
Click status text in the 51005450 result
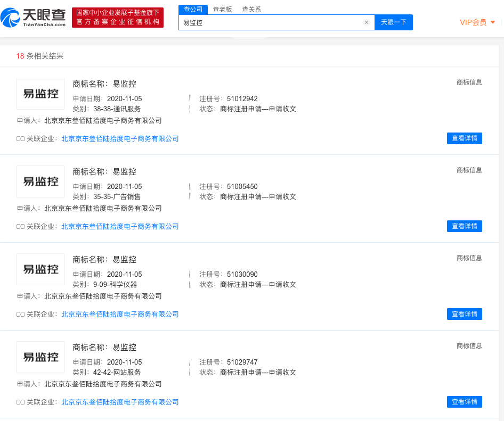tap(258, 196)
